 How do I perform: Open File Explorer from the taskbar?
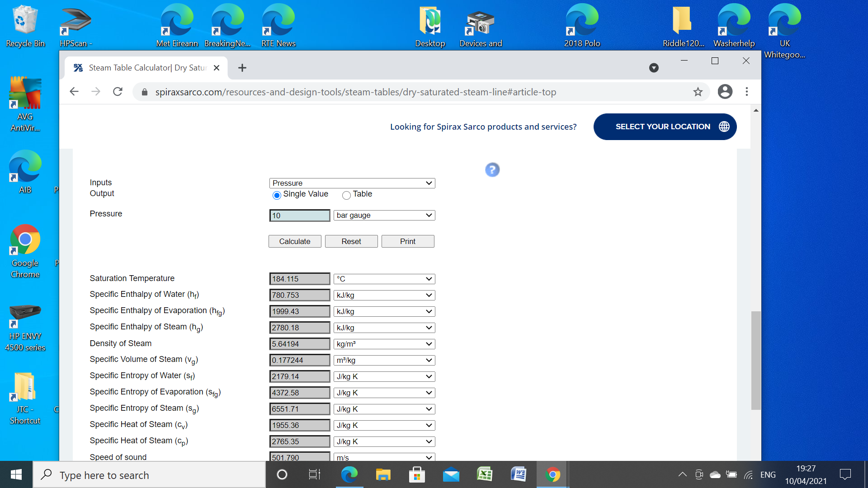click(x=383, y=474)
